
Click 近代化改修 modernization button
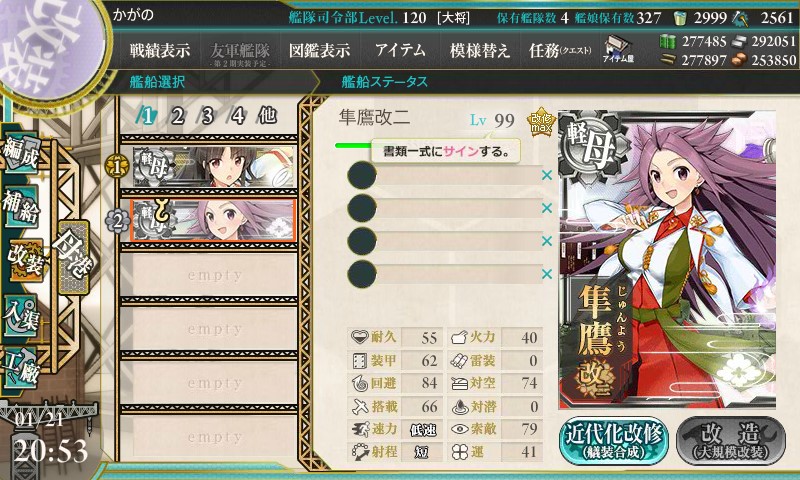[x=614, y=441]
